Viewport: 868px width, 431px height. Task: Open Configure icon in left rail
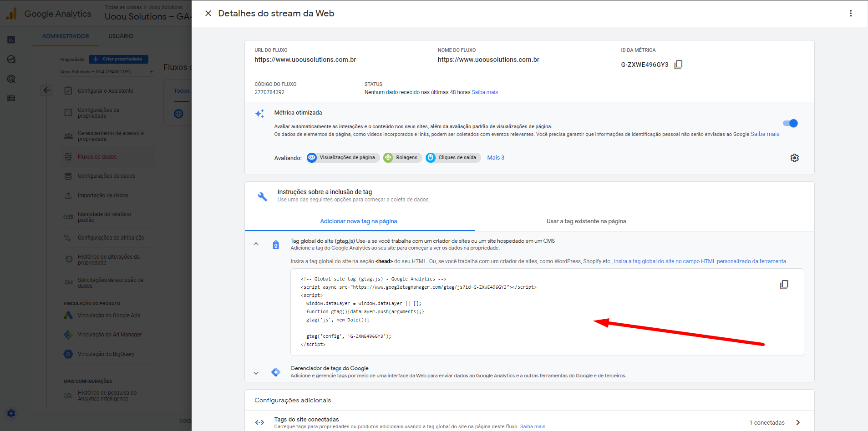point(11,98)
